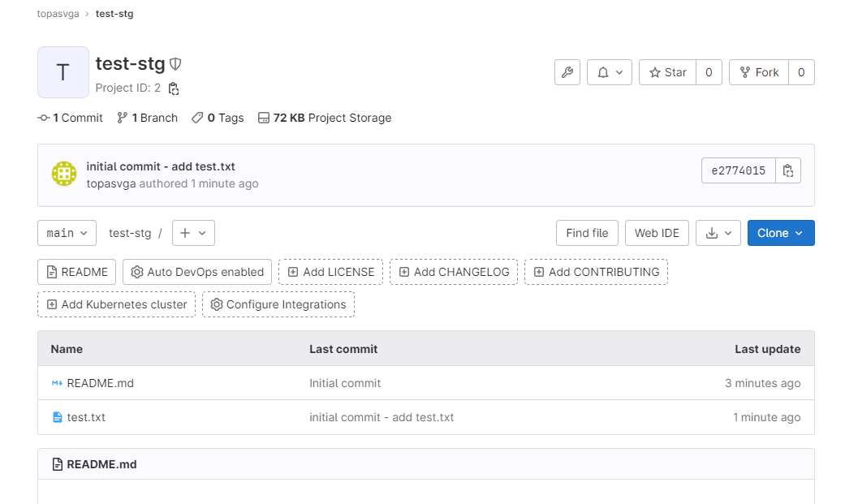Click Auto DevOps enabled button
This screenshot has height=504, width=858.
(x=197, y=272)
